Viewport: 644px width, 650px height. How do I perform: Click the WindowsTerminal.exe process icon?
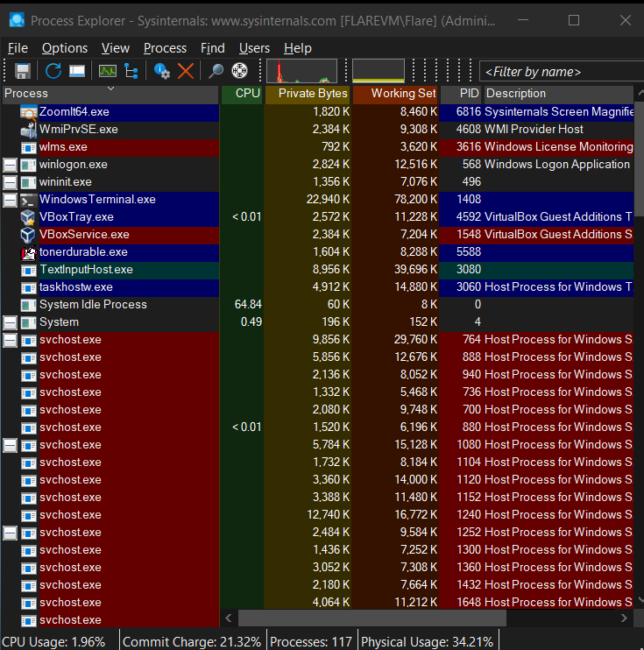click(29, 200)
